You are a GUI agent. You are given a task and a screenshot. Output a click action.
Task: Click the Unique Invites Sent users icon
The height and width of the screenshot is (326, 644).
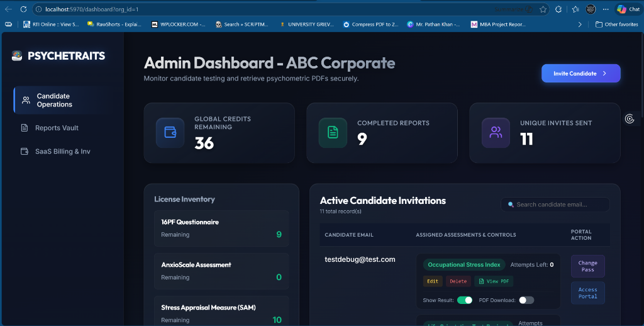pos(496,132)
